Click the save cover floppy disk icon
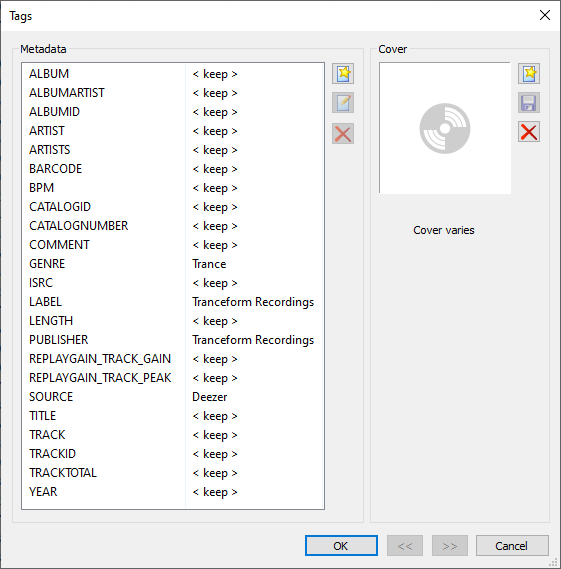Image resolution: width=561 pixels, height=569 pixels. (529, 103)
